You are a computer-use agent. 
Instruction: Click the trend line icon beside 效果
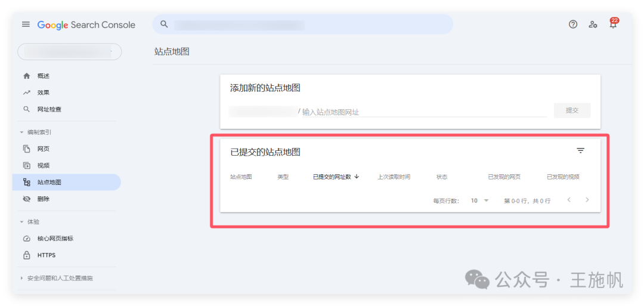coord(27,92)
